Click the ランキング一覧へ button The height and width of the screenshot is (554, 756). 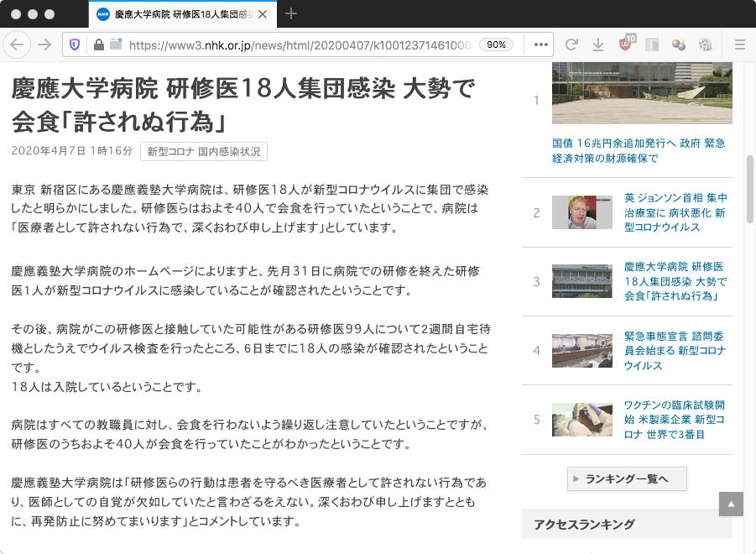pos(627,478)
